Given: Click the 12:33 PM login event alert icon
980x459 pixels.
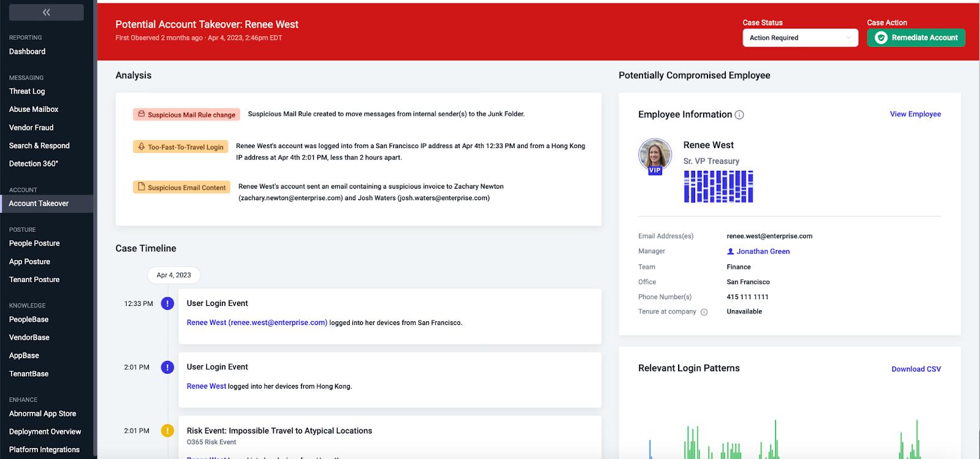Looking at the screenshot, I should click(x=167, y=304).
